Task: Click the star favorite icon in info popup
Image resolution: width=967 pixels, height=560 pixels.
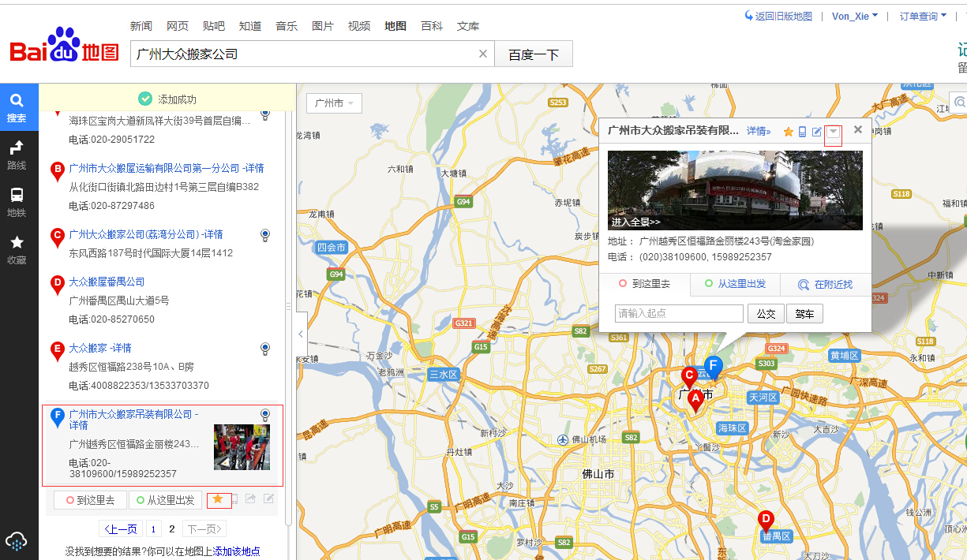Action: coord(788,132)
